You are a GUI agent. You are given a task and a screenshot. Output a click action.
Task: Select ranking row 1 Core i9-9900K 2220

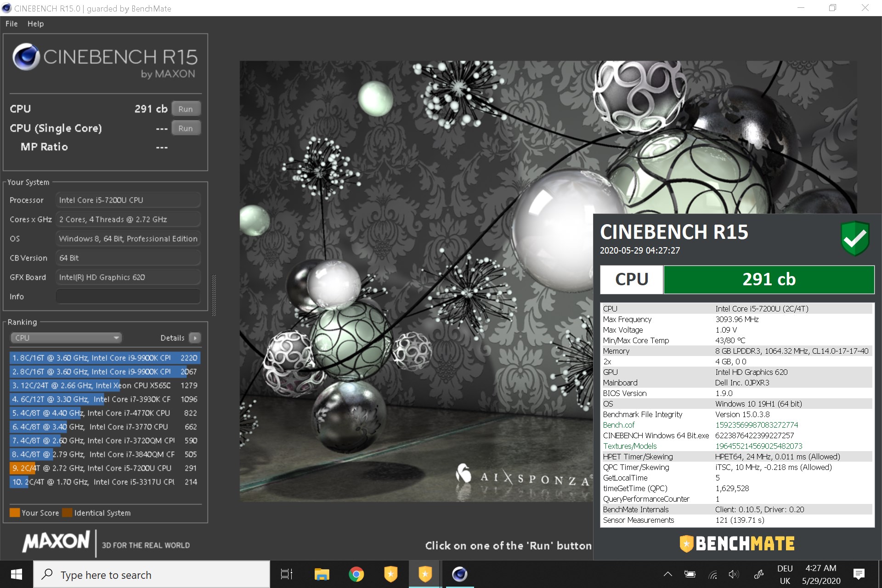[105, 358]
